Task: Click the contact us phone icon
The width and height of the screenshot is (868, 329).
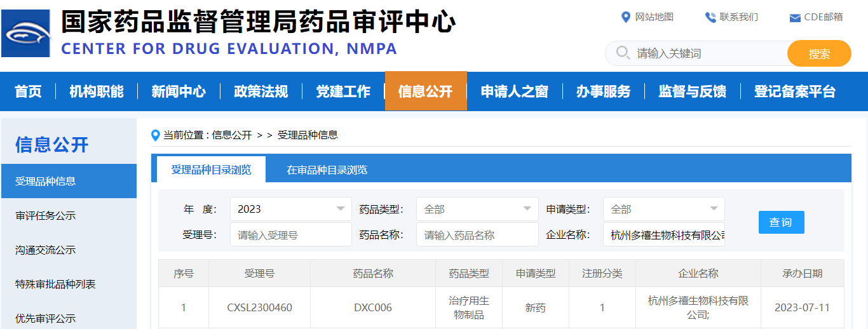Action: (710, 17)
